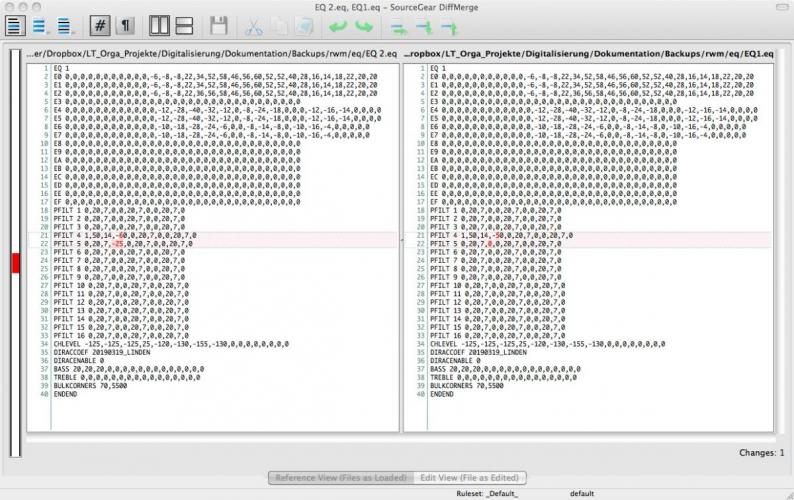The height and width of the screenshot is (500, 794).
Task: Jump to the previous change arrow icon
Action: point(423,26)
